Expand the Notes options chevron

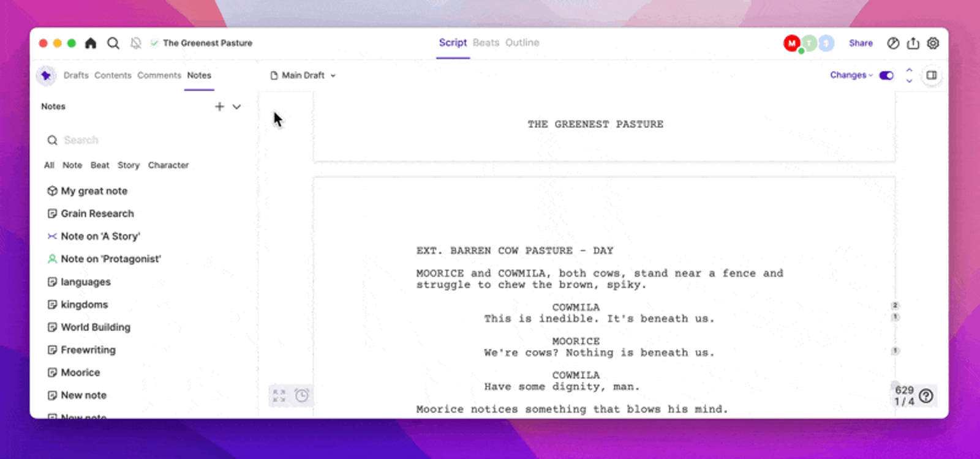pyautogui.click(x=236, y=106)
